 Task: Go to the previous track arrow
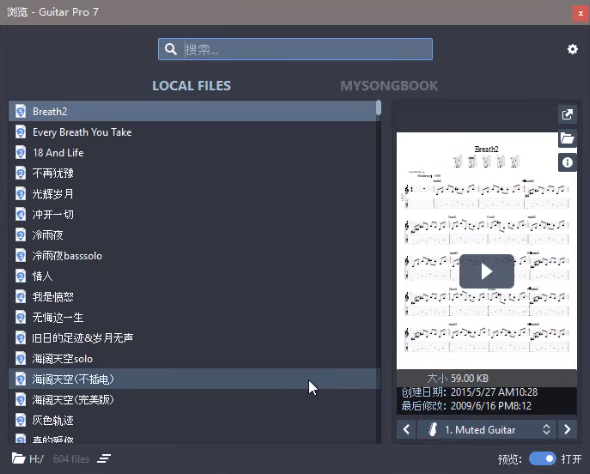pyautogui.click(x=406, y=429)
